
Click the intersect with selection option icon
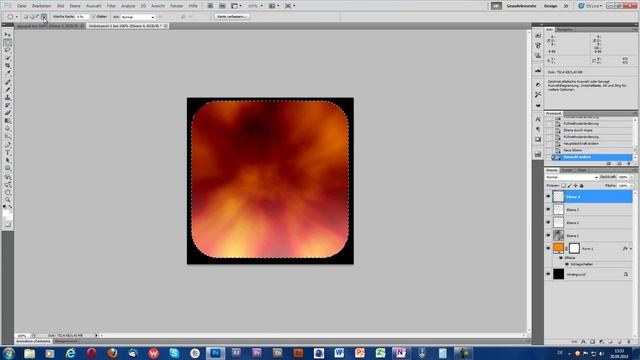(44, 17)
